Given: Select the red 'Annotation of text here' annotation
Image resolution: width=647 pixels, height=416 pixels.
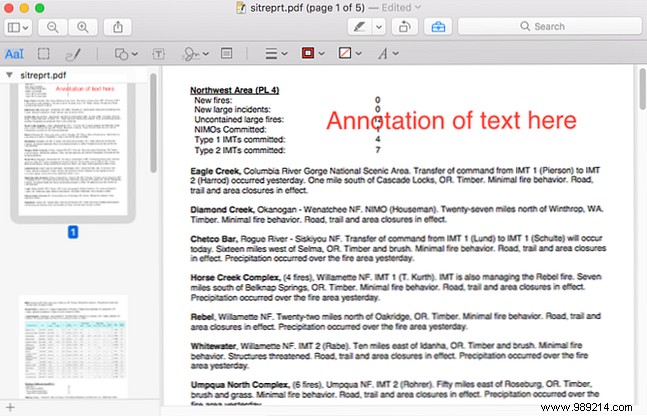Looking at the screenshot, I should click(451, 121).
